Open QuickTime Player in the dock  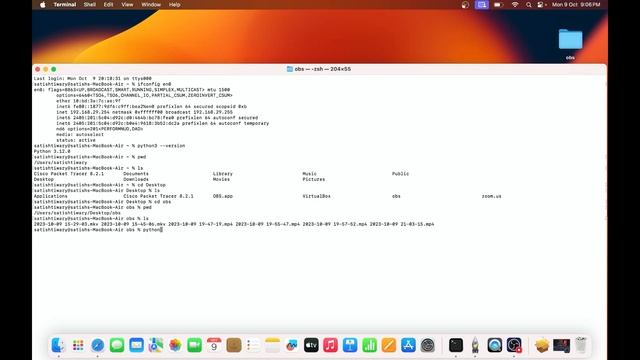point(494,345)
